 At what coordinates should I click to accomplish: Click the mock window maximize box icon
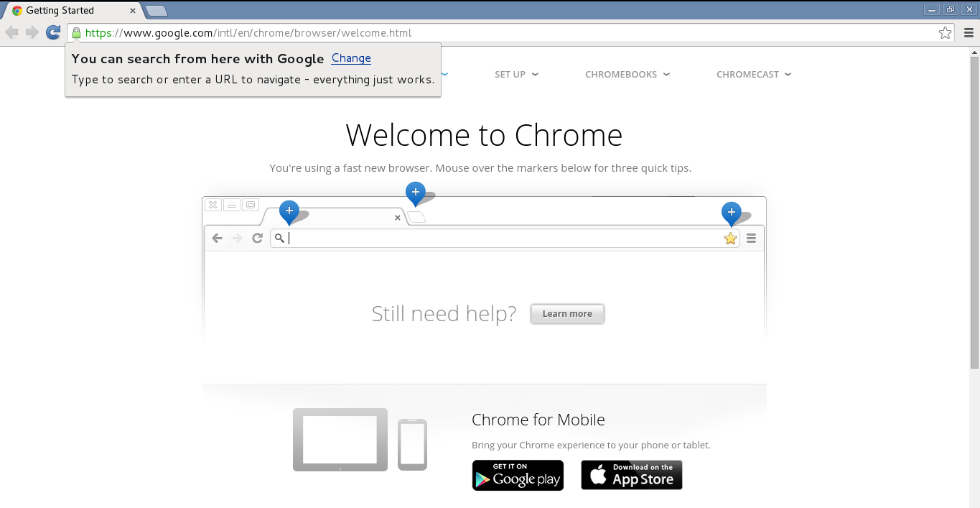(251, 205)
